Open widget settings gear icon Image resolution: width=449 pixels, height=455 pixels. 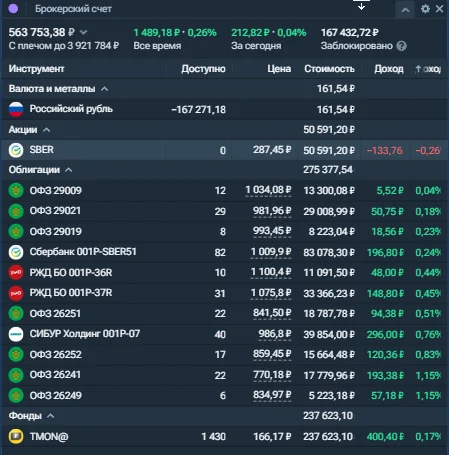tap(425, 9)
